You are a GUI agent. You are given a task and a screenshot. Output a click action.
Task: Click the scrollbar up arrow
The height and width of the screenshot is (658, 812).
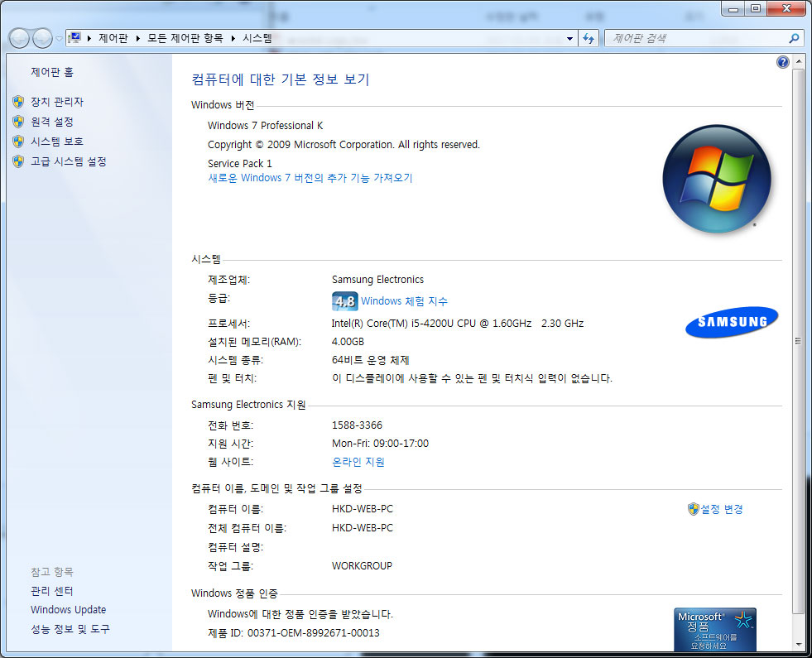tap(798, 60)
